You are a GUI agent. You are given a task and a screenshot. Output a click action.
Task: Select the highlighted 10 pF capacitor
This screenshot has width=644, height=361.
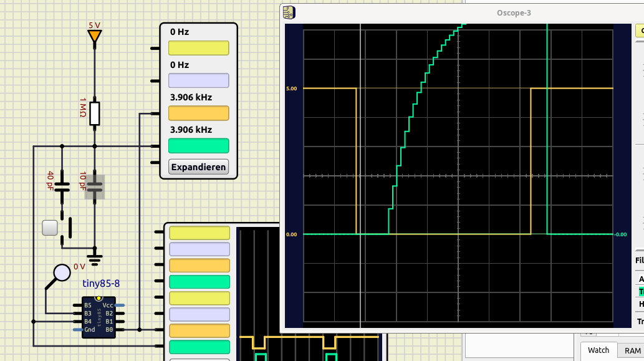(94, 186)
